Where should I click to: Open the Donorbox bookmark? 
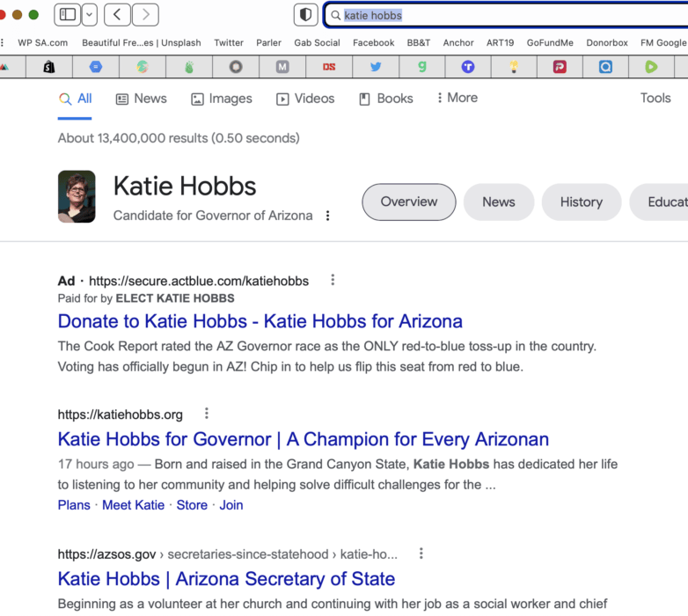coord(607,42)
